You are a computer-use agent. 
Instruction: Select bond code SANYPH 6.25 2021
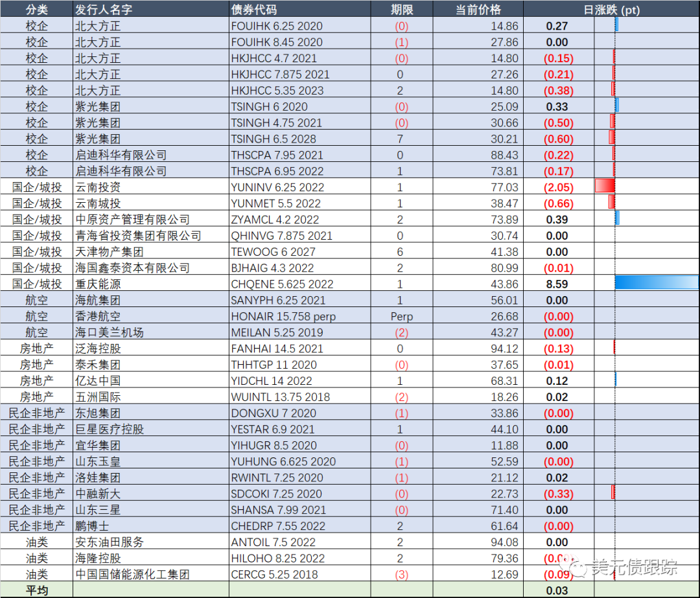click(x=278, y=300)
